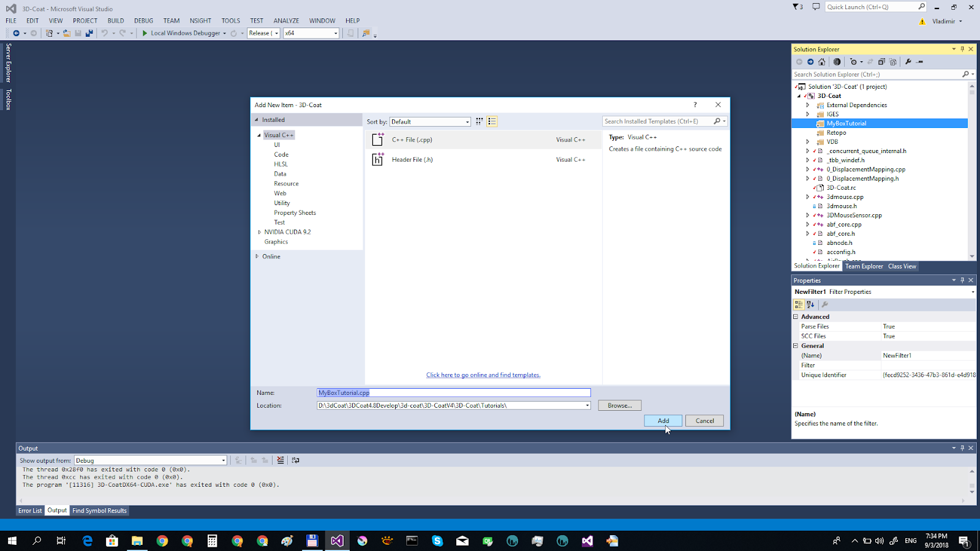Toggle pin on the Properties panel
The height and width of the screenshot is (551, 980).
pyautogui.click(x=962, y=280)
